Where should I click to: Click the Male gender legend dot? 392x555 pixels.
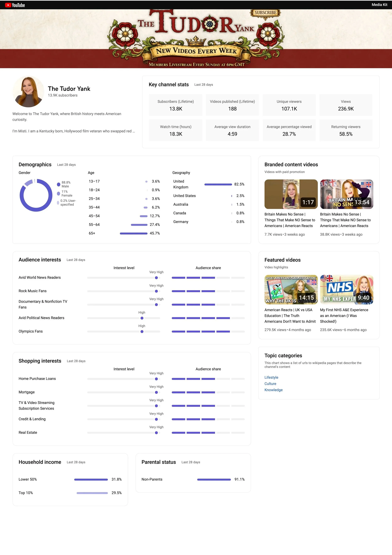pos(58,184)
